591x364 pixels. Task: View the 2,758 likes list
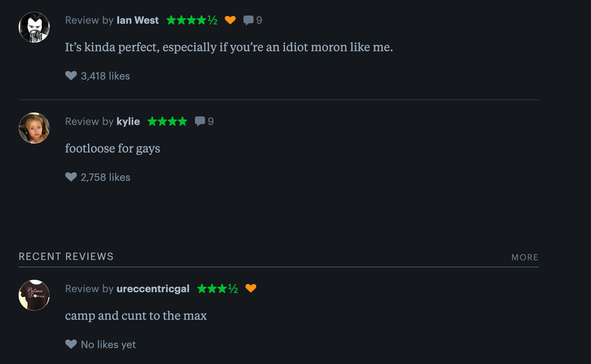[x=105, y=177]
